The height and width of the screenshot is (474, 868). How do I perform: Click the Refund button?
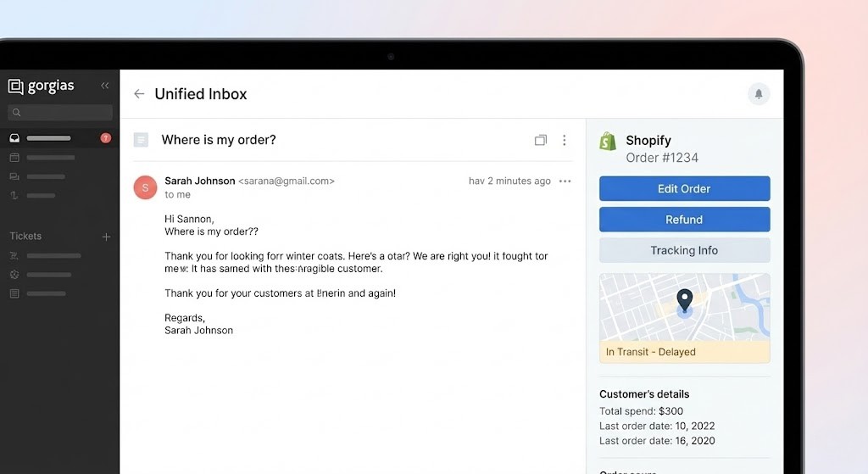[x=684, y=220]
